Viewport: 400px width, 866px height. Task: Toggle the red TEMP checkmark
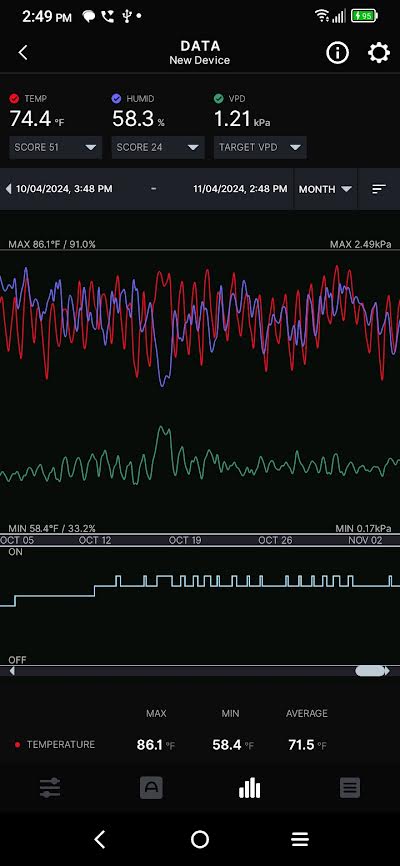pyautogui.click(x=14, y=98)
